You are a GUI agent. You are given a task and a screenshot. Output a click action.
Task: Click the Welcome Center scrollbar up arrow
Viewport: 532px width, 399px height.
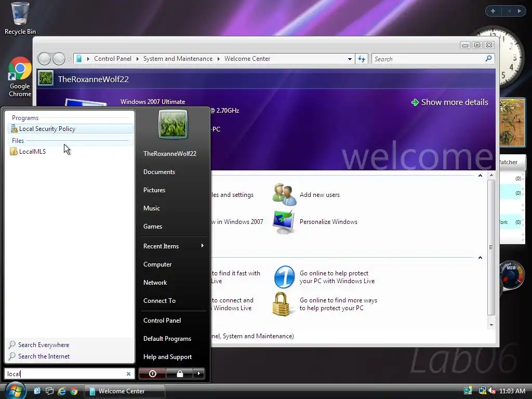491,176
